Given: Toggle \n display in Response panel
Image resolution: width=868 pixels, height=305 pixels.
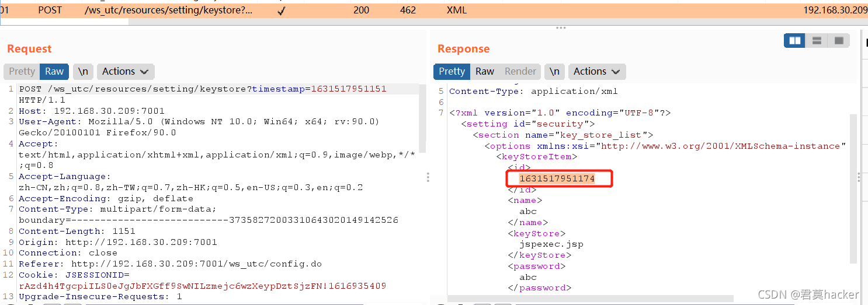Looking at the screenshot, I should click(555, 71).
